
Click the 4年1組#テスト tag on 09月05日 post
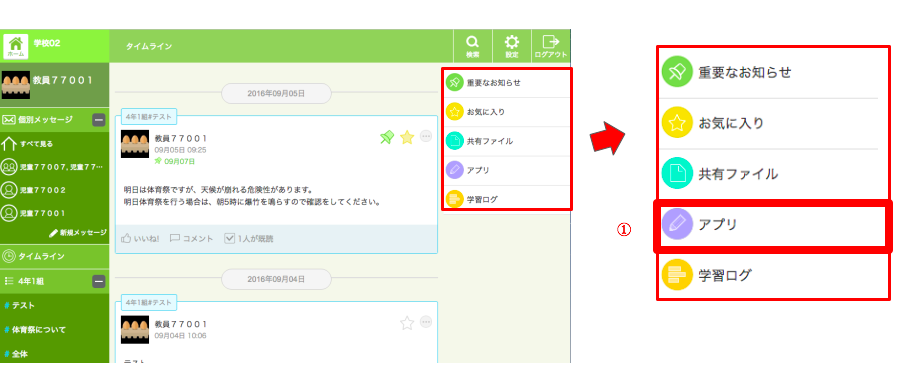pos(149,116)
